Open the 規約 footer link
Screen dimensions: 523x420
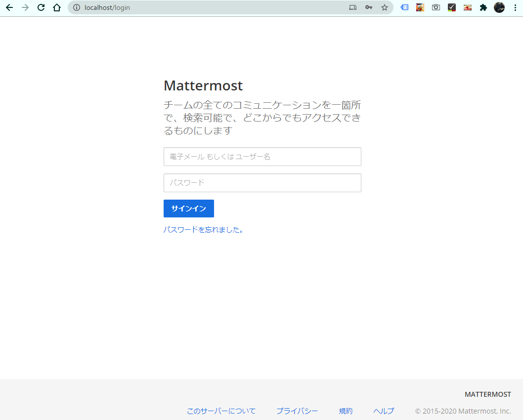tap(346, 411)
